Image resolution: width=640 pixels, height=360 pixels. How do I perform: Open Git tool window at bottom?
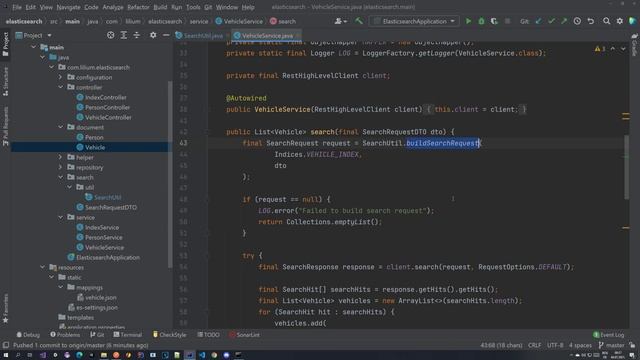pyautogui.click(x=97, y=335)
